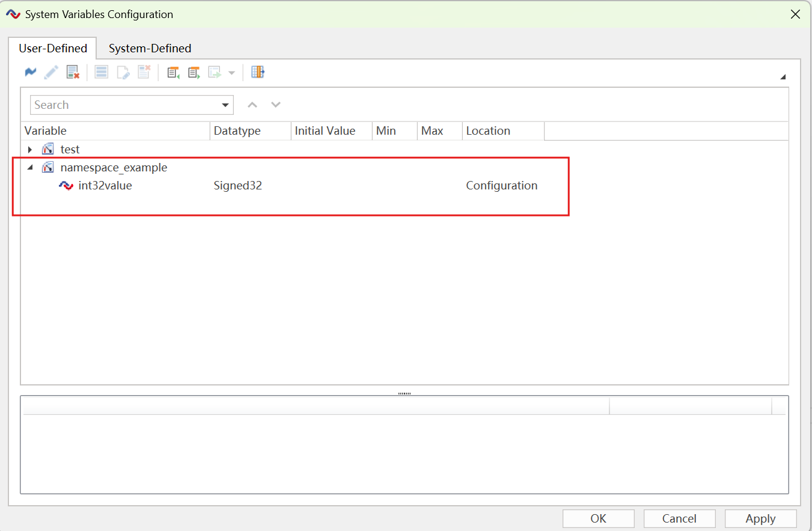
Task: Expand the test namespace node
Action: pyautogui.click(x=30, y=150)
